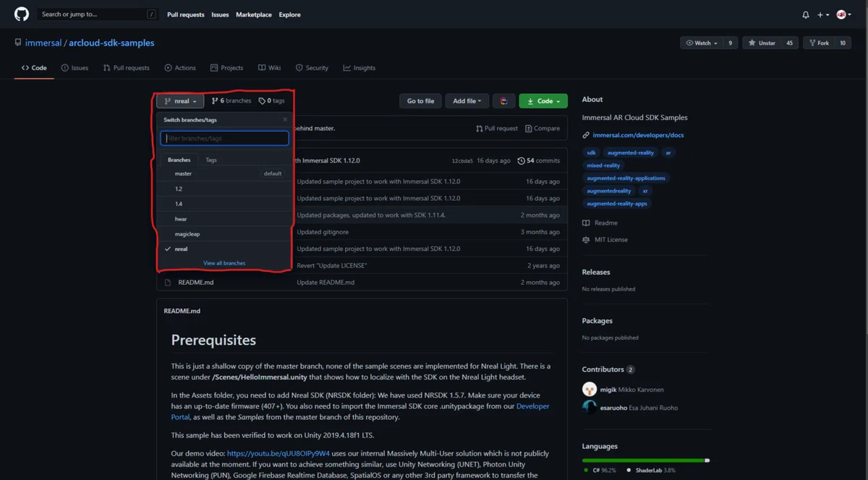Expand the Watch notifications dropdown
Image resolution: width=868 pixels, height=480 pixels.
point(702,43)
